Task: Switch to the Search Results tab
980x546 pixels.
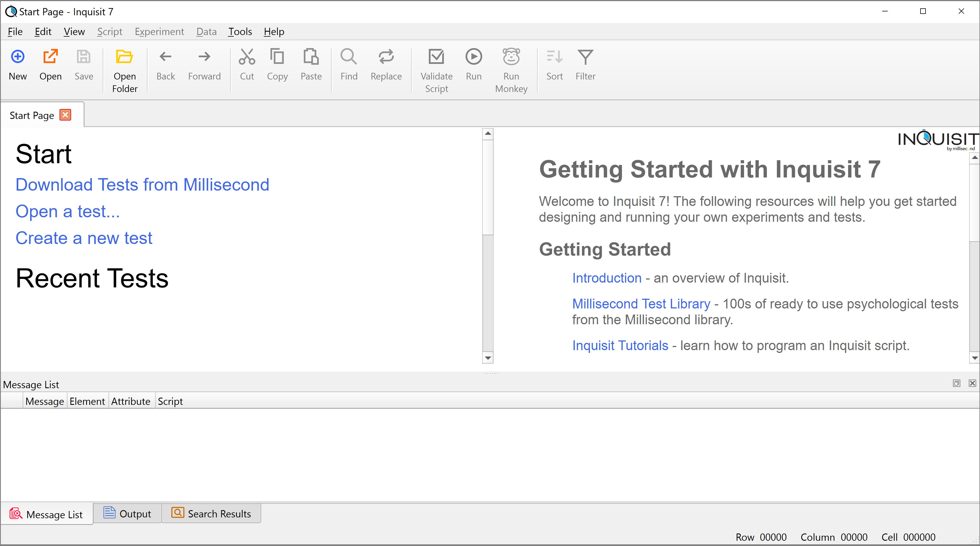Action: click(211, 514)
